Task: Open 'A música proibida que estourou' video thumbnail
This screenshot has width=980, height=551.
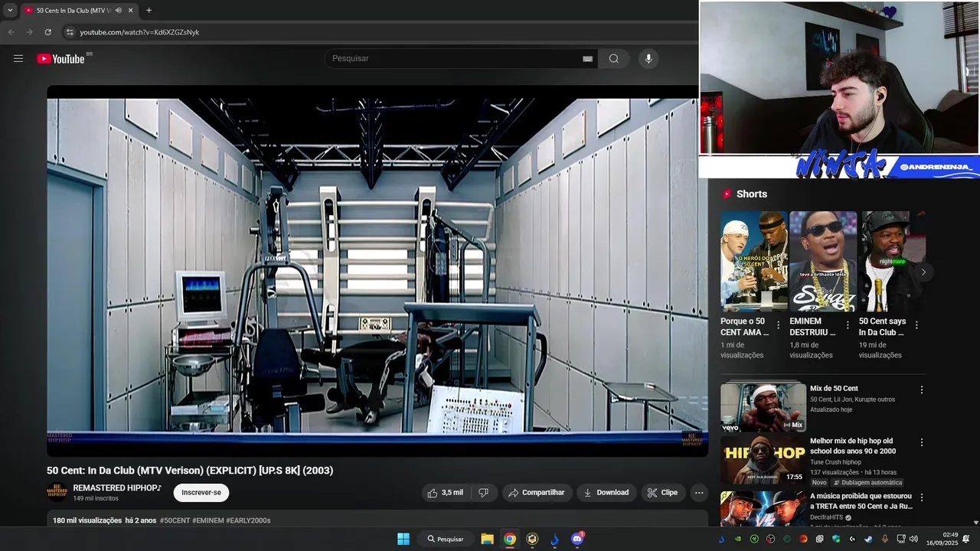Action: pyautogui.click(x=763, y=508)
